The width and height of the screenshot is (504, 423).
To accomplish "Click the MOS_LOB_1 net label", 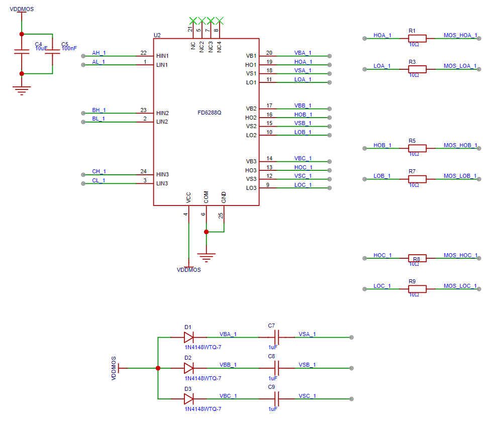I will [460, 176].
